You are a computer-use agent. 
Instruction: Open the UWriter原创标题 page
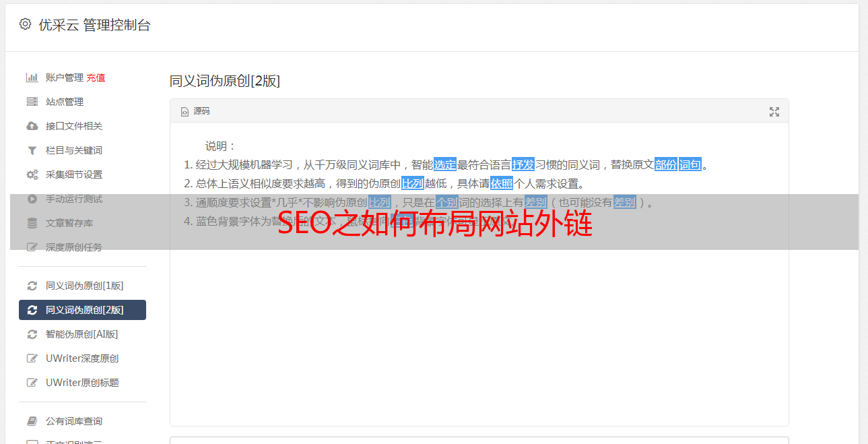82,383
